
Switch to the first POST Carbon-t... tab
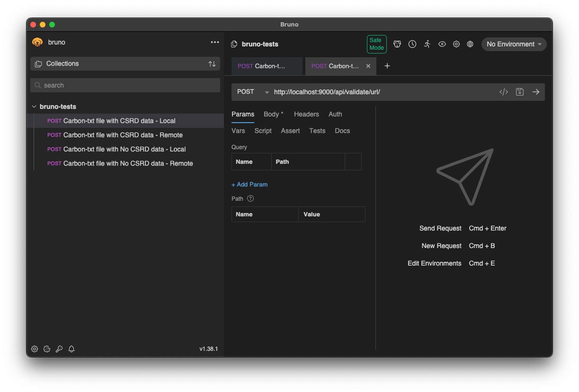tap(267, 66)
